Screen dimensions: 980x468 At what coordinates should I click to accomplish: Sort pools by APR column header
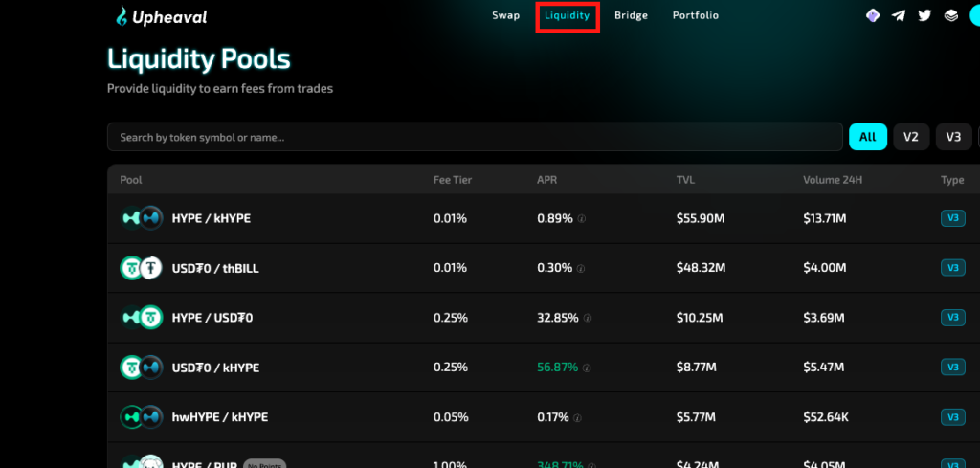click(546, 180)
